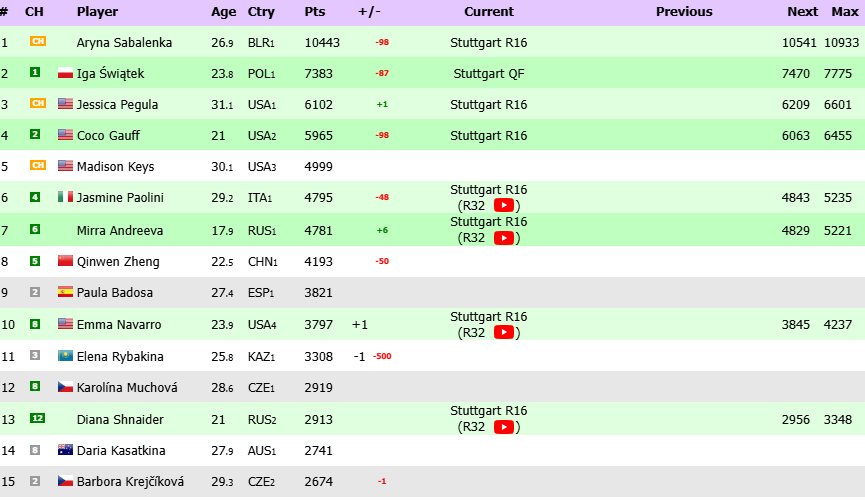Click the green career-high badge for Coco Gauff
This screenshot has width=865, height=500.
[x=35, y=134]
